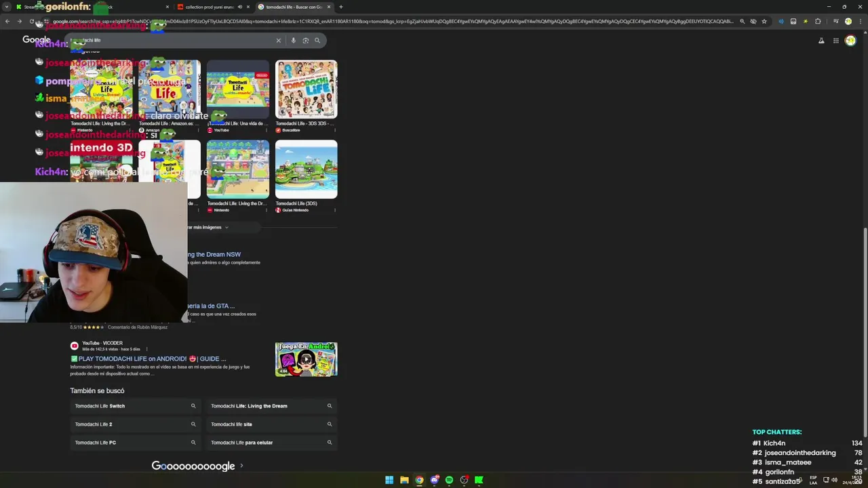Submit search with magnifier icon
Image resolution: width=868 pixels, height=488 pixels.
317,41
